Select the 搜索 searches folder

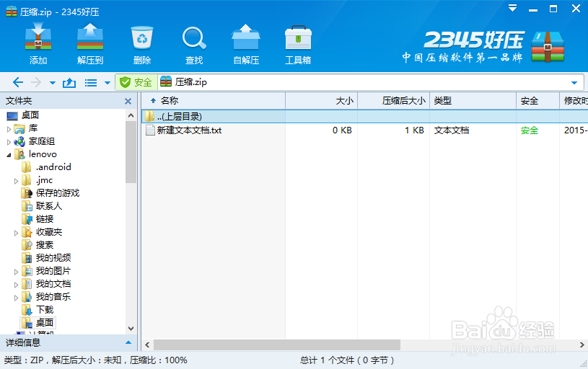(45, 245)
